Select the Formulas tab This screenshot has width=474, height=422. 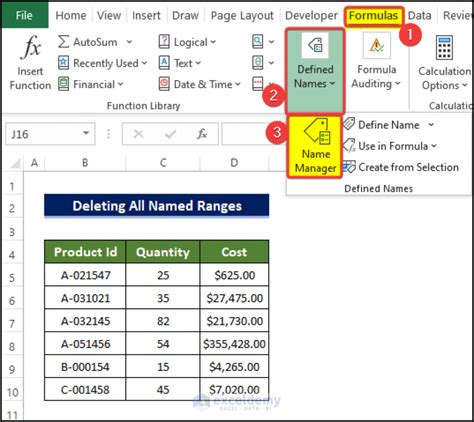point(373,15)
